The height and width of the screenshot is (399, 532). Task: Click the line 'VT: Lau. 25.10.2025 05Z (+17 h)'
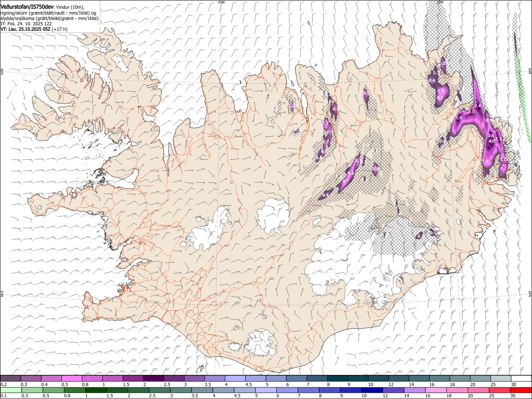(x=34, y=29)
